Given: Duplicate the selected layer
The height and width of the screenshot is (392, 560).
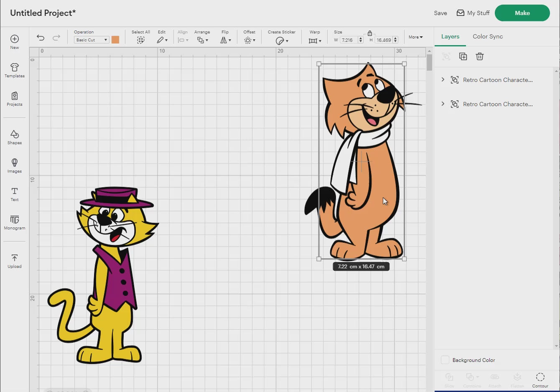Looking at the screenshot, I should tap(463, 56).
